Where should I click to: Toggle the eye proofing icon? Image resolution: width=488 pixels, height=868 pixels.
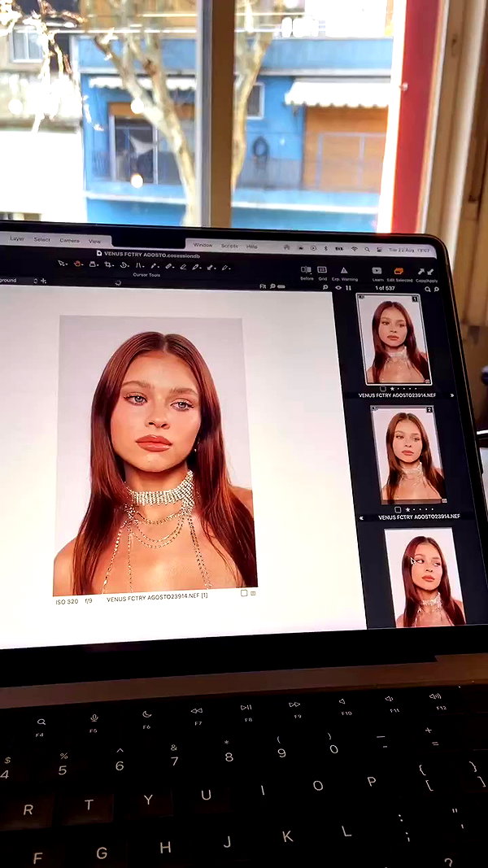coord(338,288)
